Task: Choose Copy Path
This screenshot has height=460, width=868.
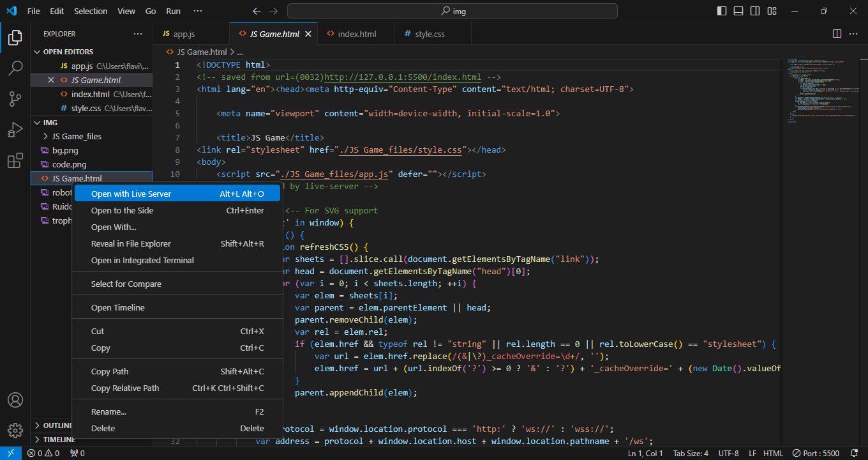Action: [177, 371]
